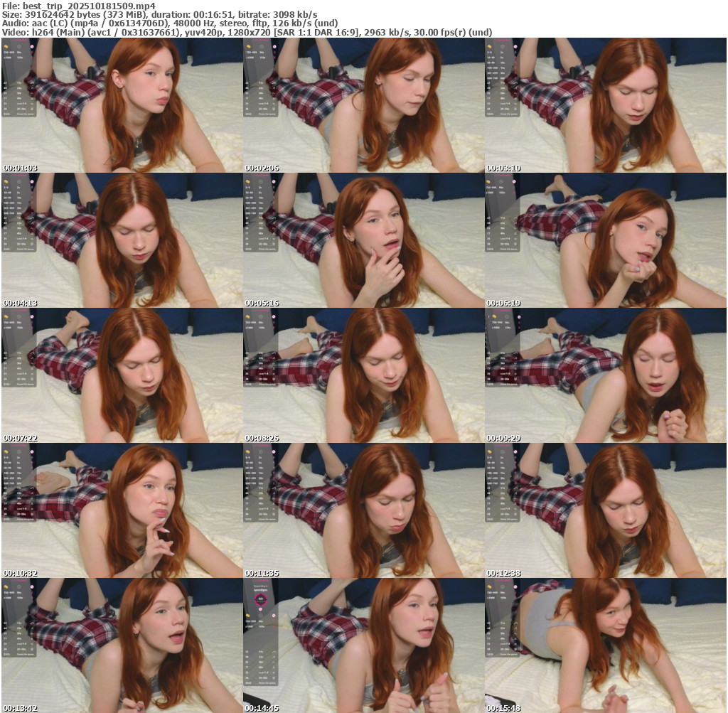Click the Audio line with aac (LC) info

170,23
